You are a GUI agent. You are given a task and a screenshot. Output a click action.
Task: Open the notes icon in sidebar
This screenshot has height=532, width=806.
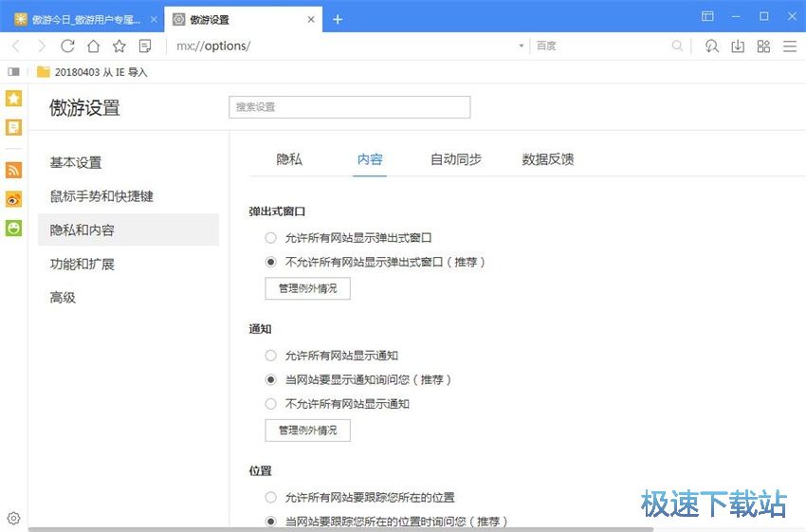pyautogui.click(x=14, y=127)
